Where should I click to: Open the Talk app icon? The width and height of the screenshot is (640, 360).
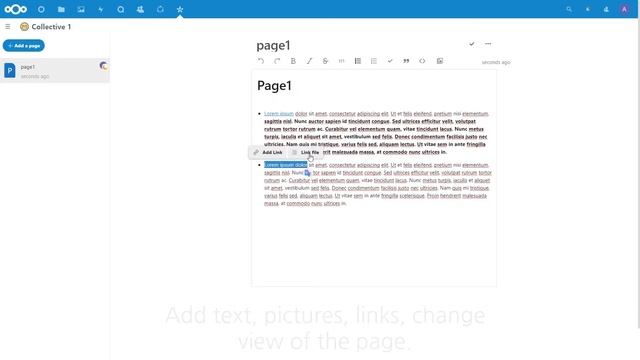click(x=120, y=9)
